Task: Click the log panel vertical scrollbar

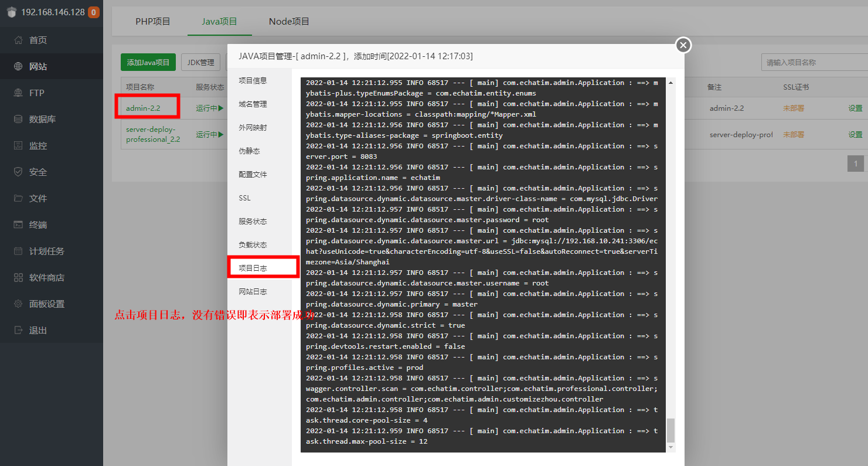Action: 671,430
